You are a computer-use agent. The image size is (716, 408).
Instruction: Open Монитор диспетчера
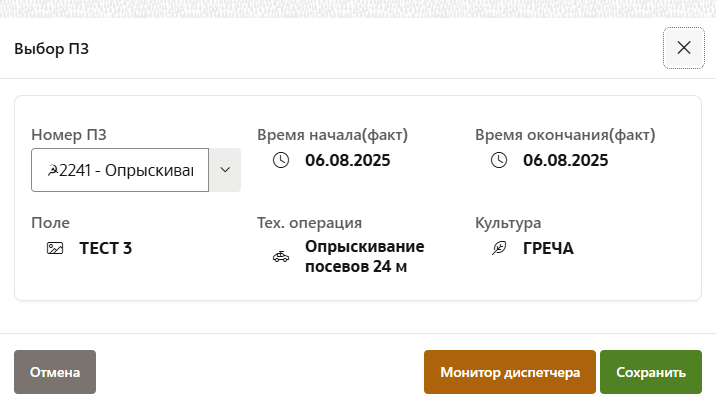click(x=510, y=373)
